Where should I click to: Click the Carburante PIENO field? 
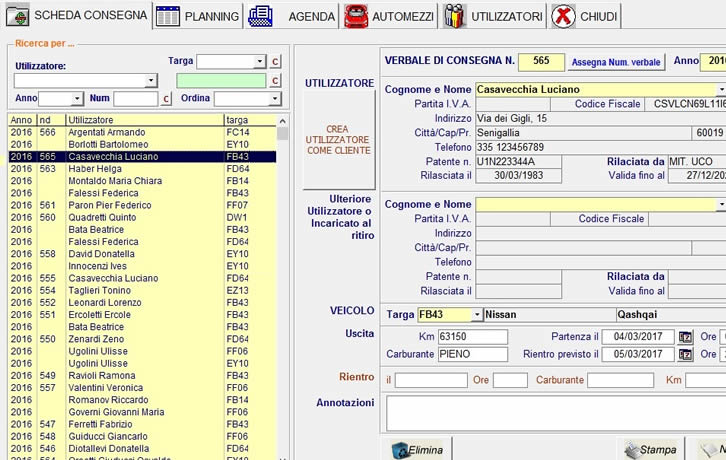pos(473,354)
